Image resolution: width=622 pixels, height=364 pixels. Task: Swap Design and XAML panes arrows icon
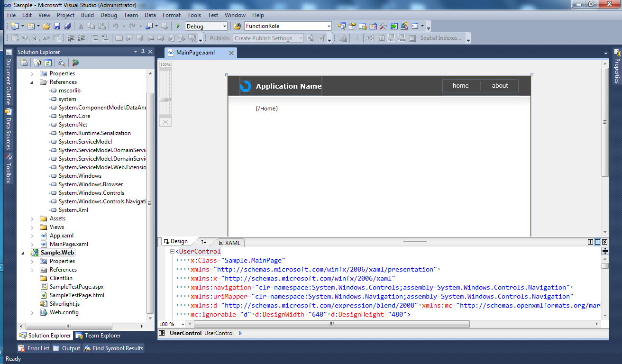point(204,242)
